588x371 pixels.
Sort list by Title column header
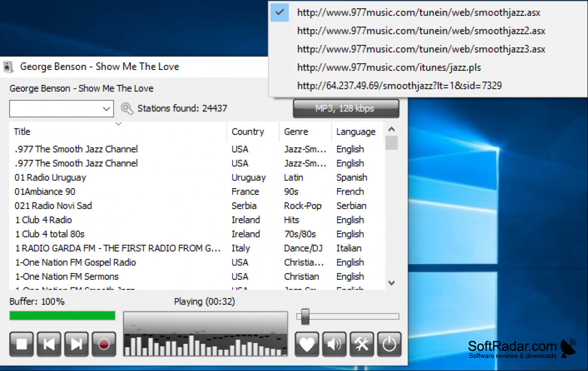(118, 132)
